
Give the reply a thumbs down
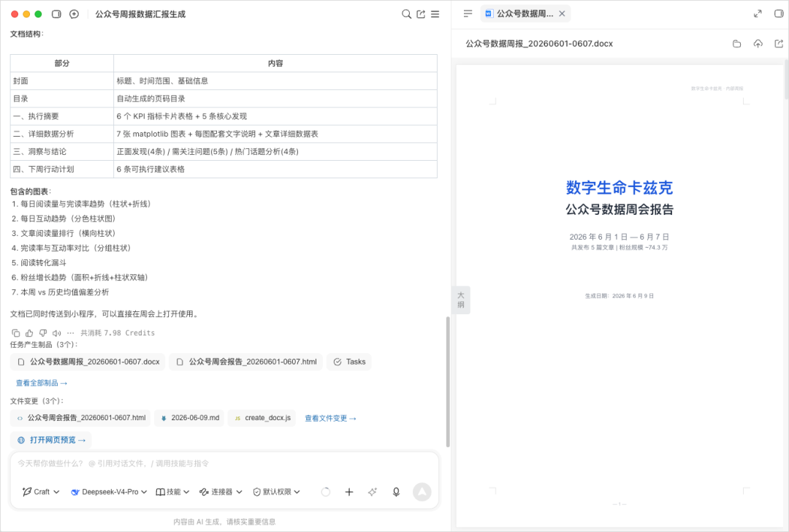[x=43, y=332]
